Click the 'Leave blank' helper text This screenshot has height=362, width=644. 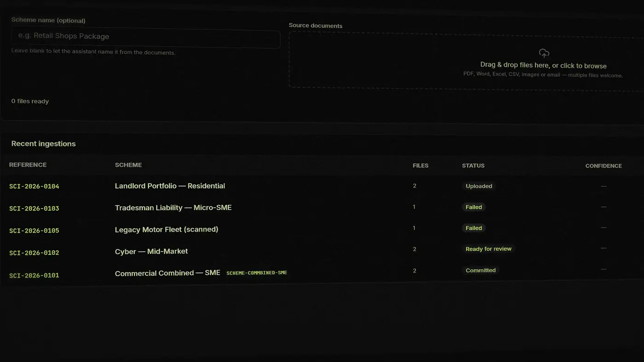point(93,51)
